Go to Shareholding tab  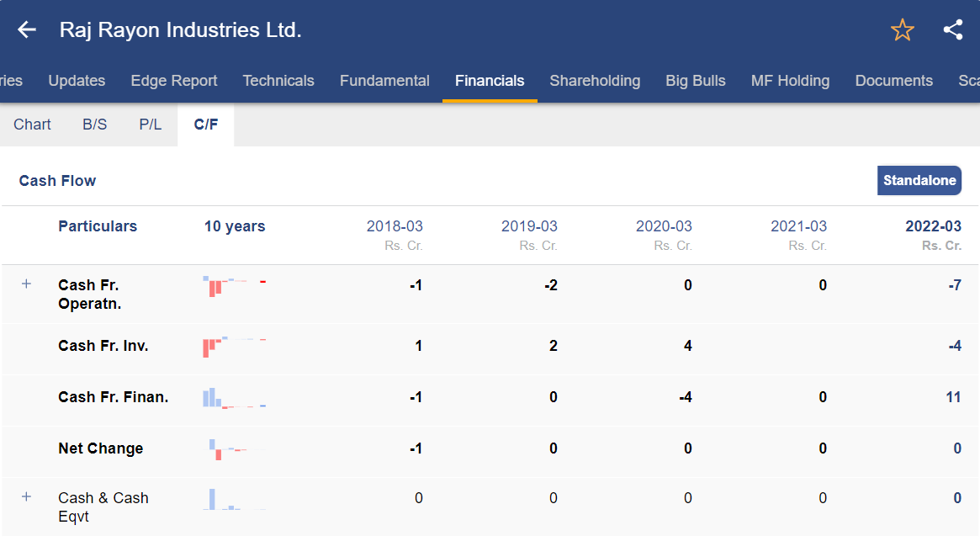595,81
